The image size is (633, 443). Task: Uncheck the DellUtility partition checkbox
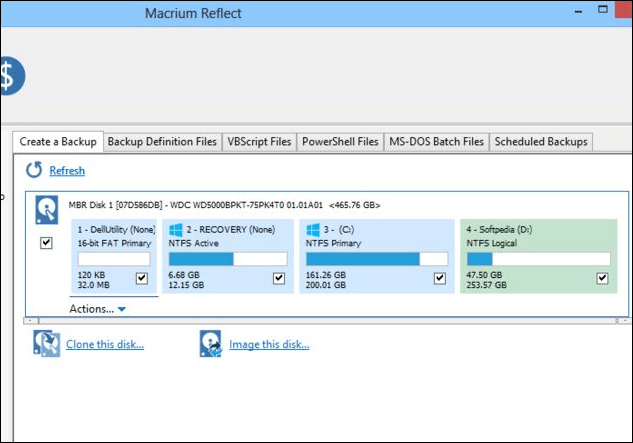click(x=141, y=279)
